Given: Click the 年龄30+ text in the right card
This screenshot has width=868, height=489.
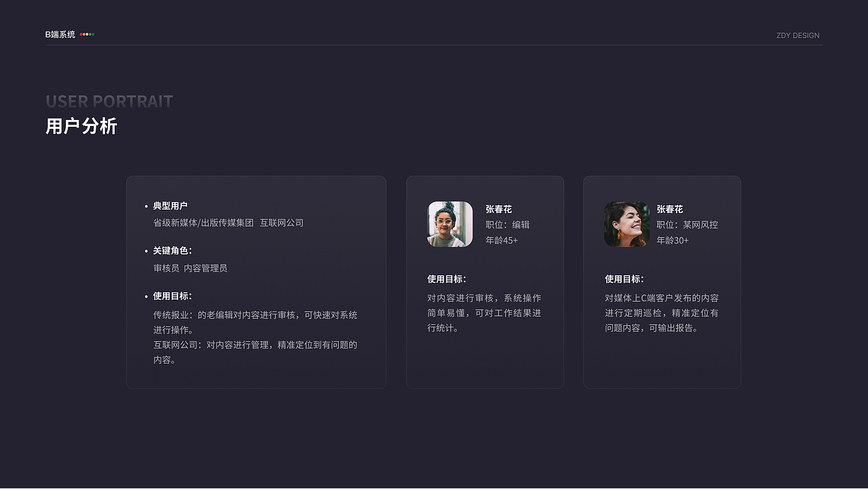Looking at the screenshot, I should point(672,240).
